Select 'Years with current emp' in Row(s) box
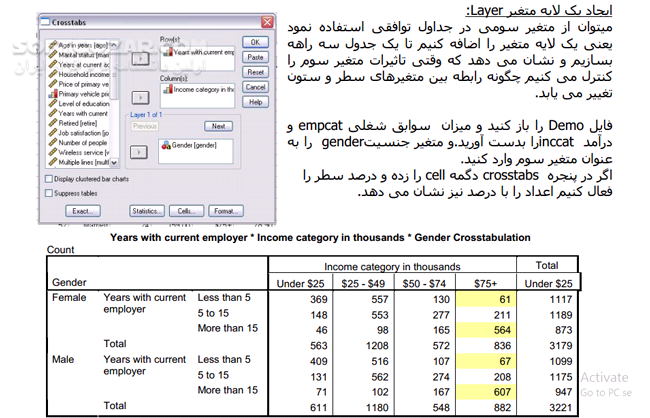The height and width of the screenshot is (418, 650). pos(199,53)
